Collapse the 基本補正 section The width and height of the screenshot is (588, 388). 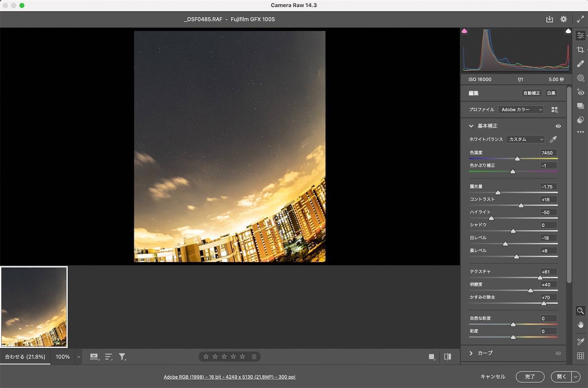tap(471, 126)
